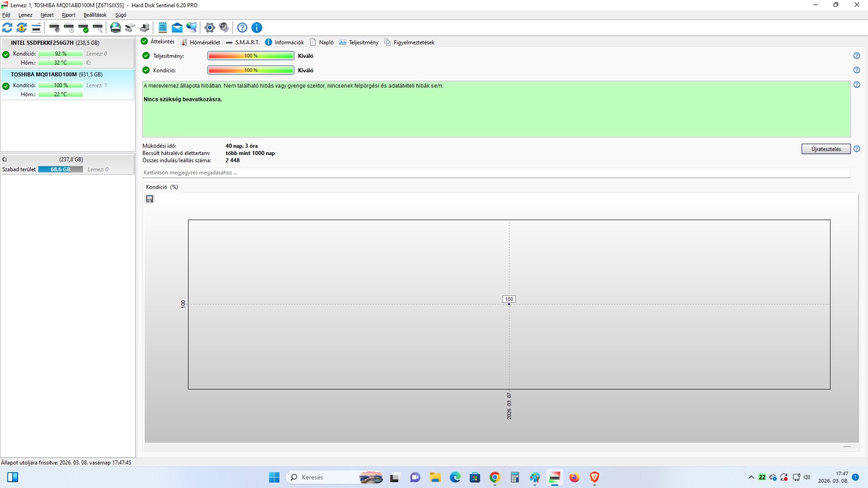Click the comment field Kattintson megjegyzés megadásához
The height and width of the screenshot is (488, 868).
tap(496, 173)
